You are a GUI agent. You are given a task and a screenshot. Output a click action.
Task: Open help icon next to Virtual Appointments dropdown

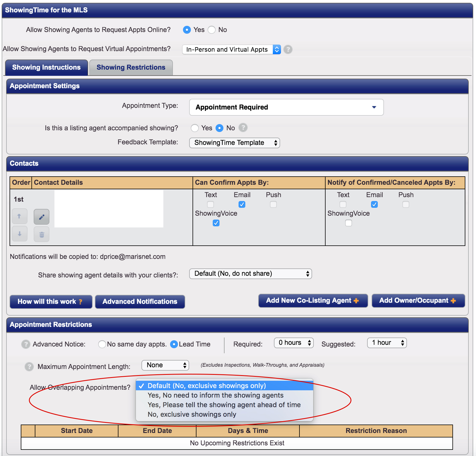288,49
